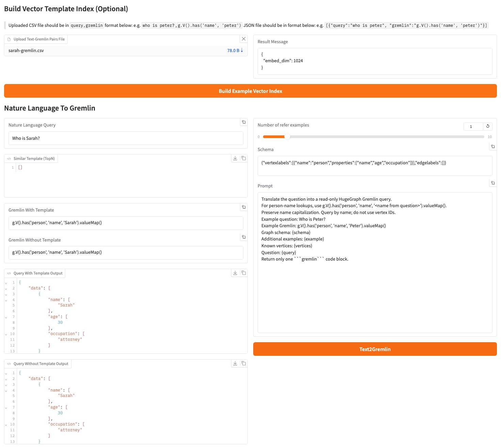Collapse the "age" fold in Query Without Template Output
501x448 pixels.
6,408
